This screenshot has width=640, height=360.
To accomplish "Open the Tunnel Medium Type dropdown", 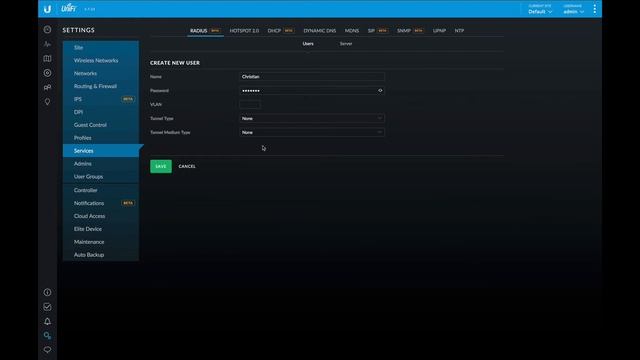I will coord(311,132).
